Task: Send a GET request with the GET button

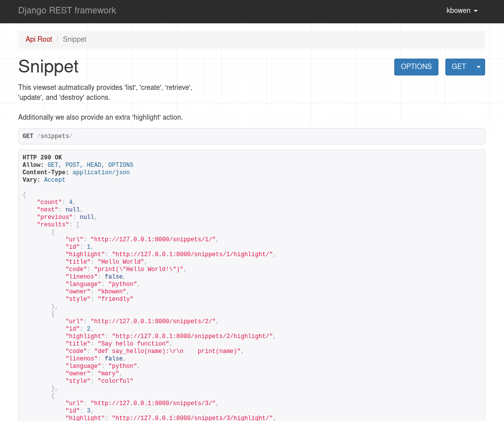Action: pos(459,67)
